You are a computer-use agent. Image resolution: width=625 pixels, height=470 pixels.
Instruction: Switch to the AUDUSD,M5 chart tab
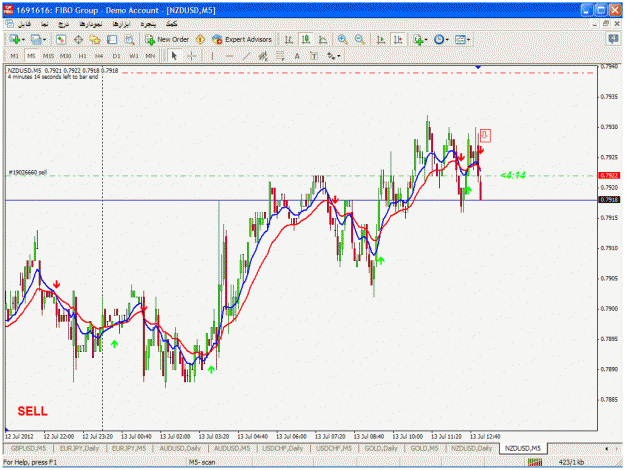(232, 448)
